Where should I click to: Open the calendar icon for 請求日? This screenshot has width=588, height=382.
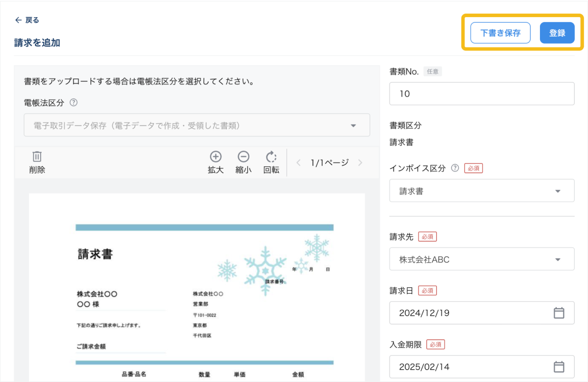559,313
